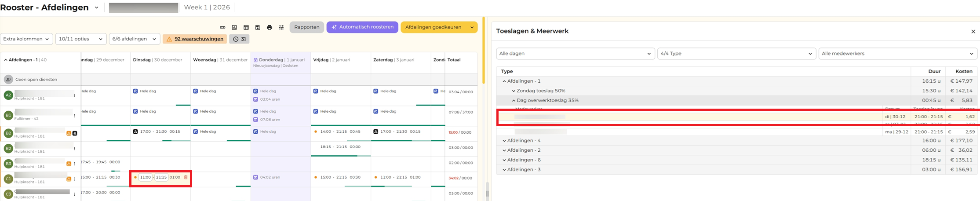980x201 pixels.
Task: Click the calendar icon beside Donderdag header
Action: (255, 60)
